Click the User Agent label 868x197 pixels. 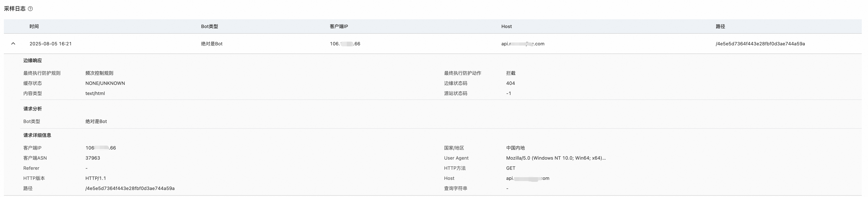pos(456,158)
